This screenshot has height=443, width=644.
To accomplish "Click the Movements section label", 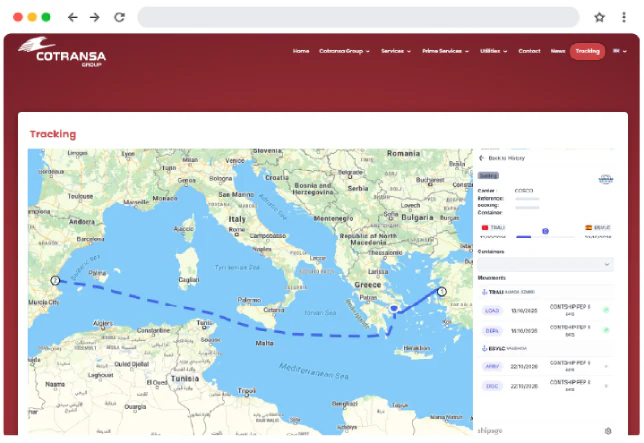I will coord(492,278).
